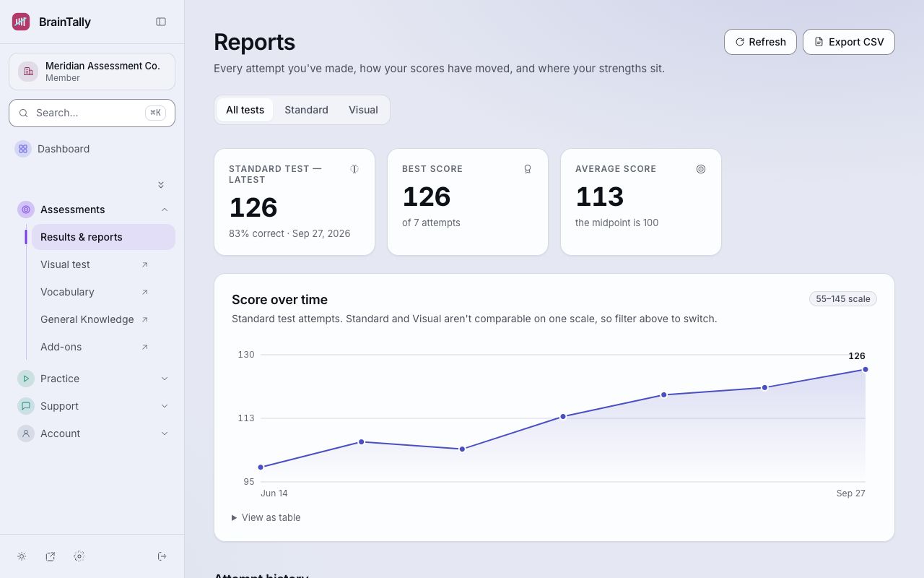
Task: Click the Practice play icon
Action: click(x=26, y=379)
